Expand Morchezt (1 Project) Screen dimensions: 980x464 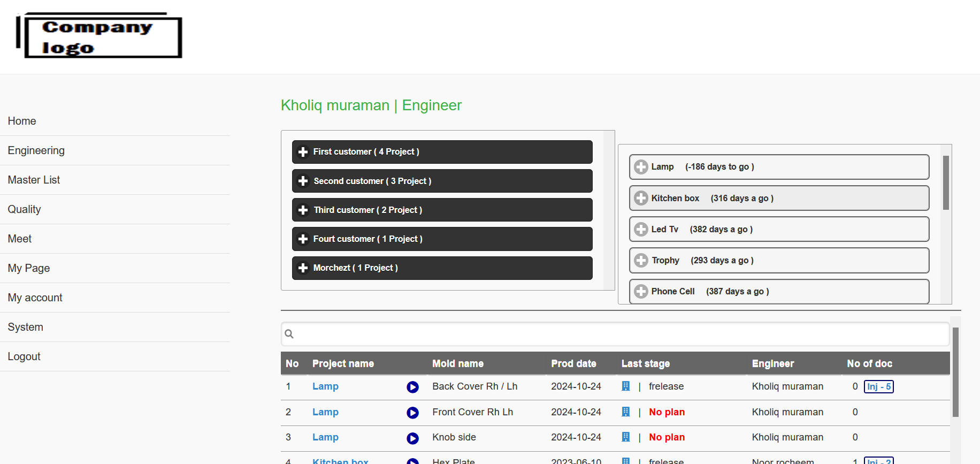click(x=442, y=268)
